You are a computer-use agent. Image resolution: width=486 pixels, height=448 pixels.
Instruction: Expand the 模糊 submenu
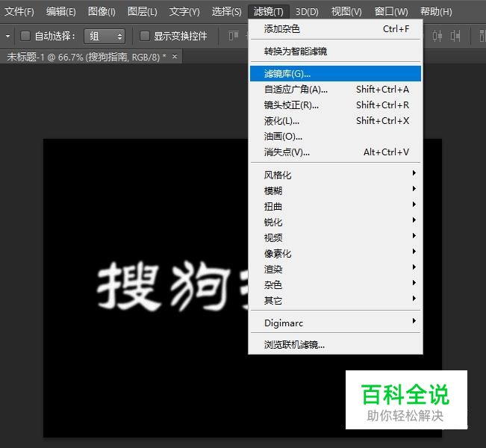click(x=336, y=190)
